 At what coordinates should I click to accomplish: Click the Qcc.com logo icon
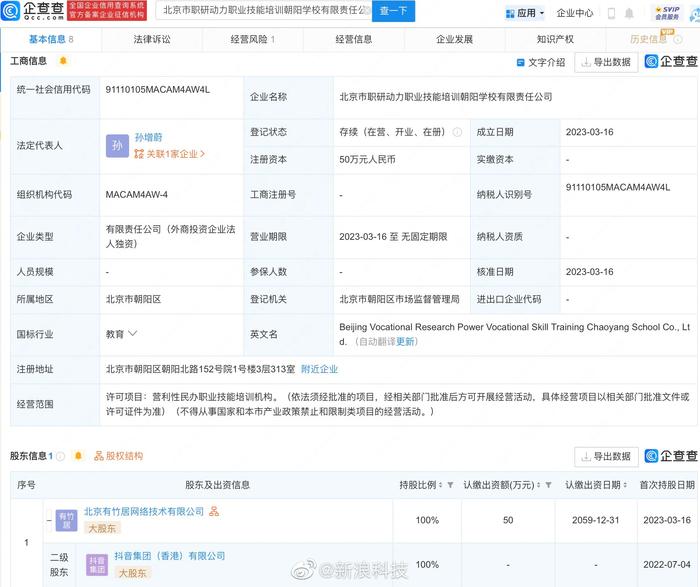pos(10,11)
